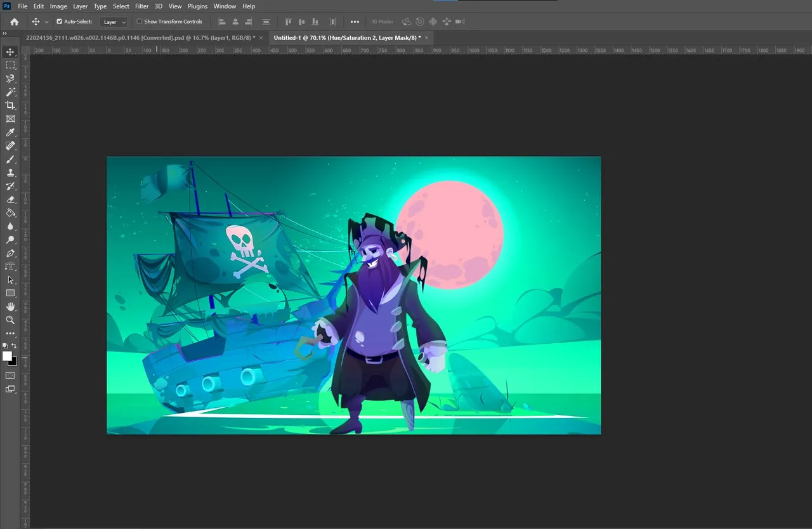
Task: Select the Eraser tool
Action: (10, 199)
